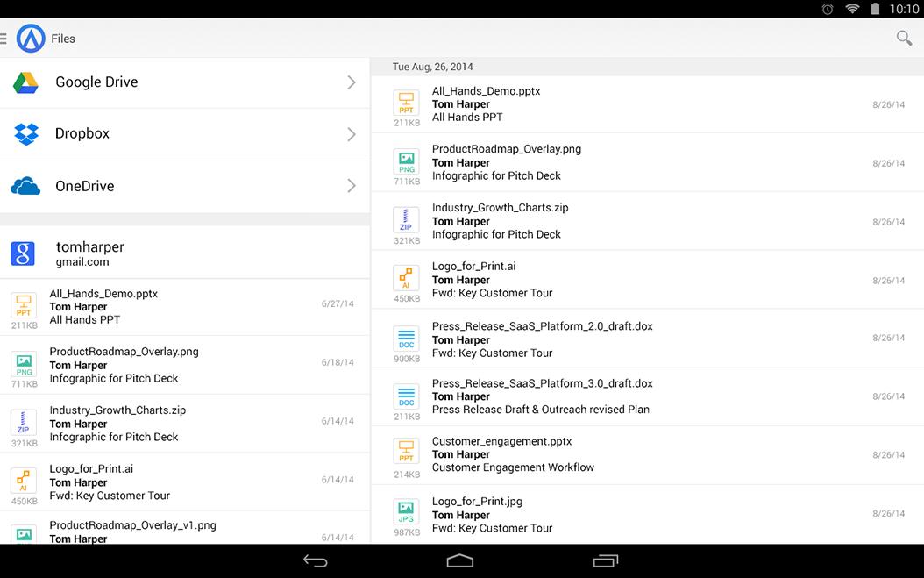Tap the 987KB size label
This screenshot has width=924, height=578.
(407, 532)
